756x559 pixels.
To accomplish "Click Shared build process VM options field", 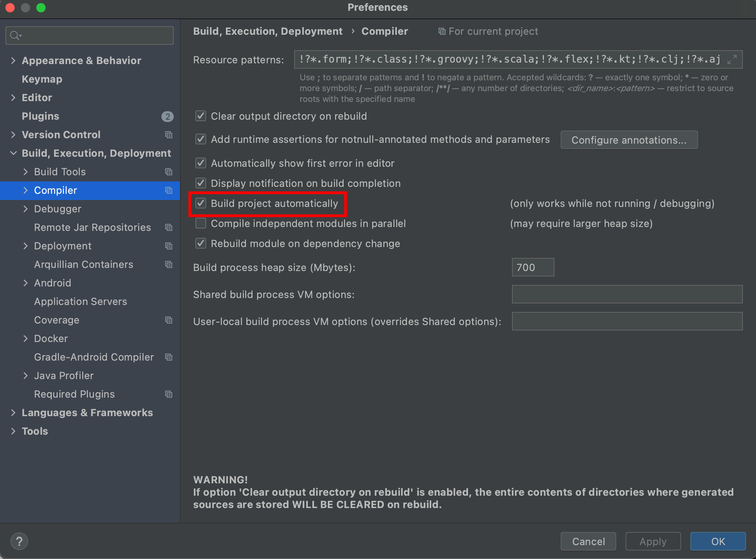I will click(x=627, y=294).
